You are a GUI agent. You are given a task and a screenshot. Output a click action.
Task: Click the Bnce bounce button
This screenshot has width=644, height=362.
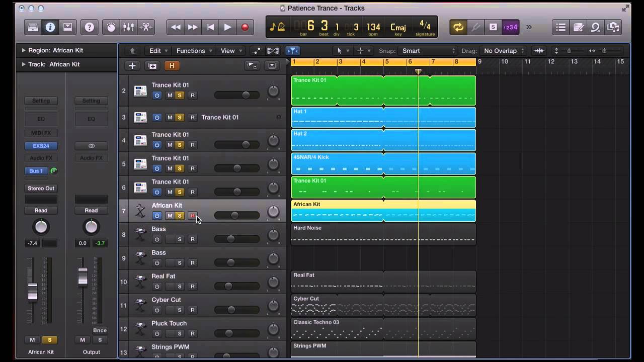pyautogui.click(x=100, y=330)
